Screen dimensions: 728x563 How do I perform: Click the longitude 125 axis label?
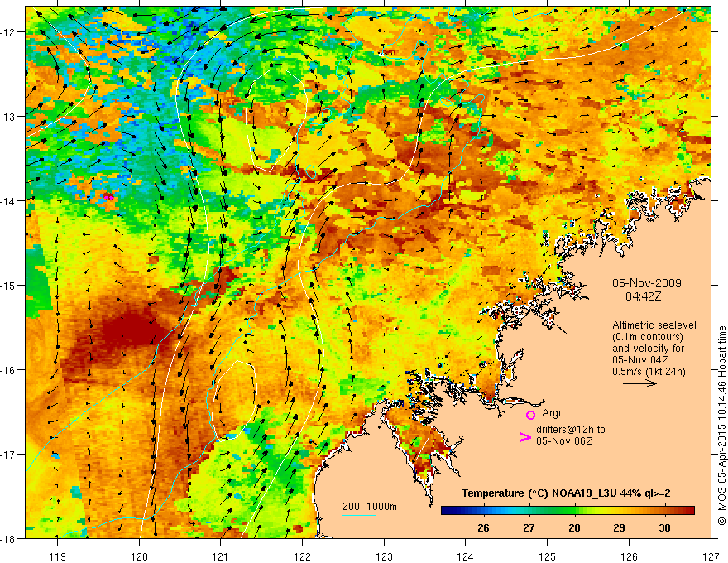click(x=548, y=556)
